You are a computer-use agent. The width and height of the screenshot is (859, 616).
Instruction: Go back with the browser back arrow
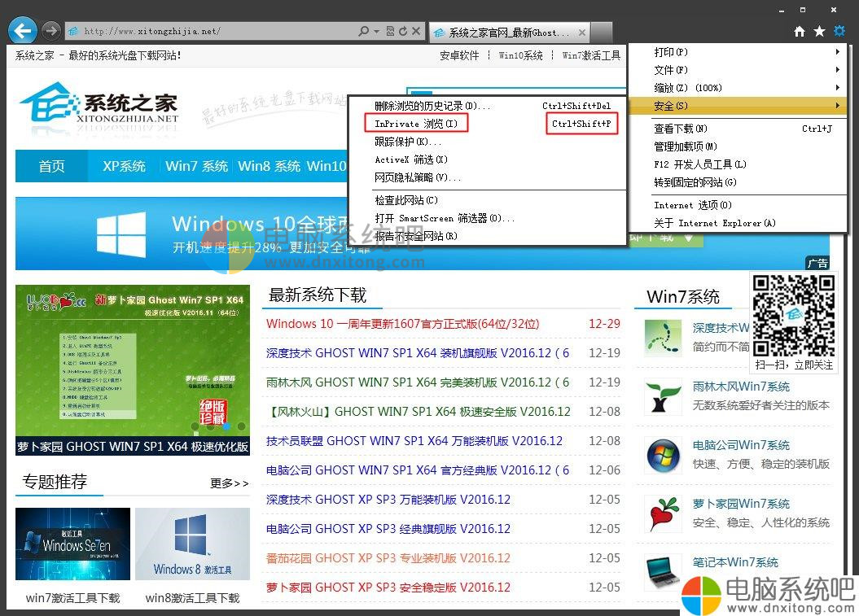pos(23,31)
